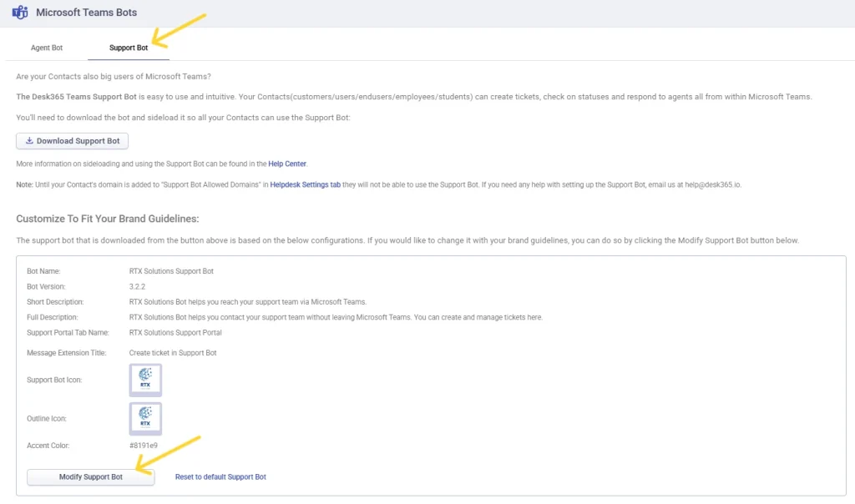855x504 pixels.
Task: Click the download icon in Download Support Bot
Action: click(x=29, y=140)
